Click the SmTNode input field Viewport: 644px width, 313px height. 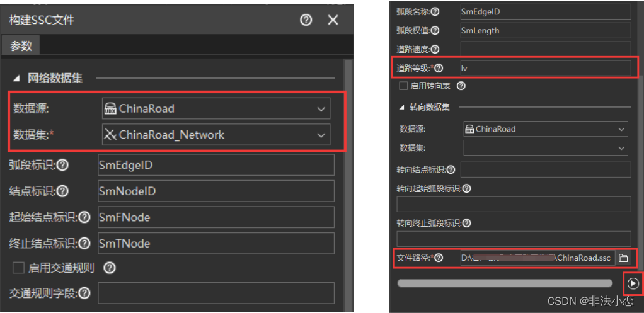216,243
